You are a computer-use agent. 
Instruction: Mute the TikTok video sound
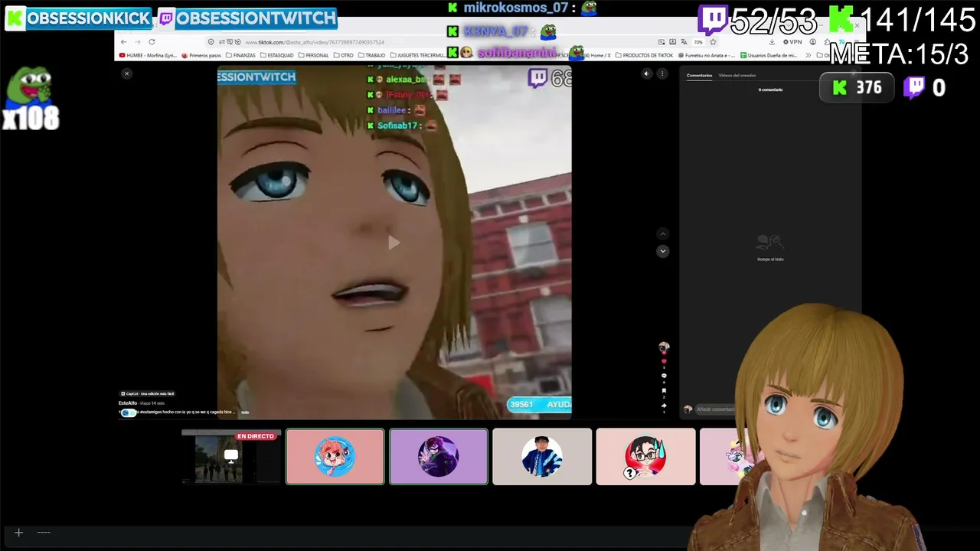(x=646, y=73)
